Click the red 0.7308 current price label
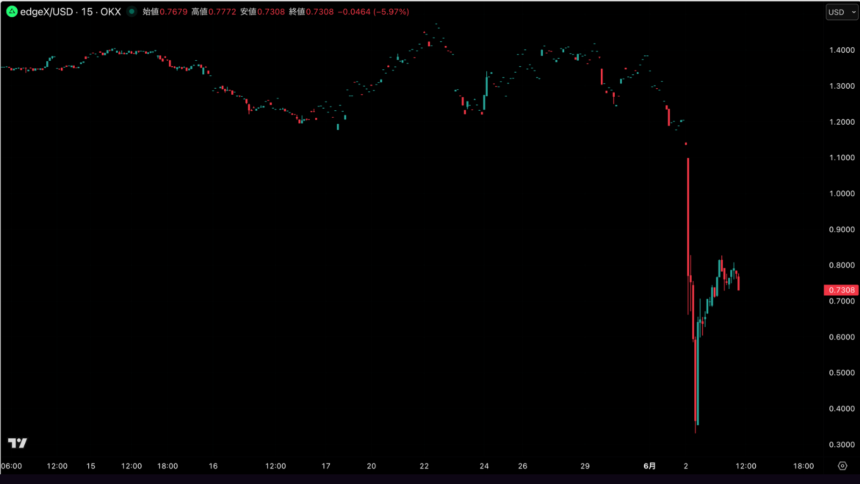Screen dimensions: 860x484 [x=841, y=290]
